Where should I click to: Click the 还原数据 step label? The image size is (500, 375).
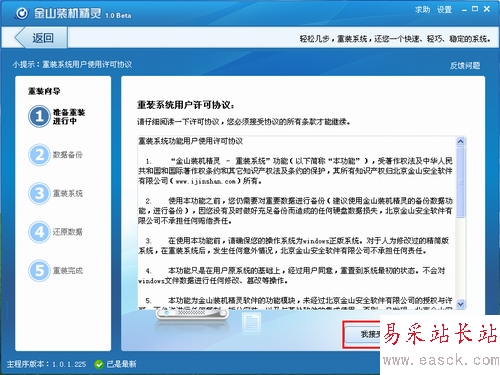pos(68,232)
